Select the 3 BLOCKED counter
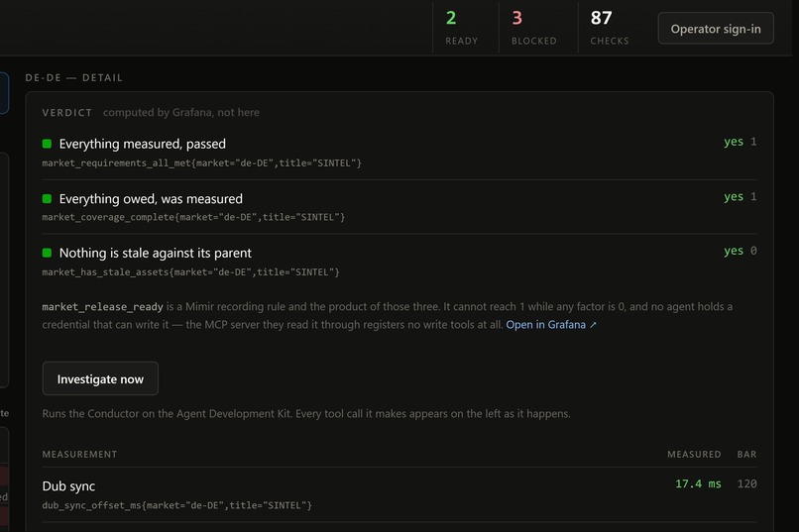 coord(533,28)
